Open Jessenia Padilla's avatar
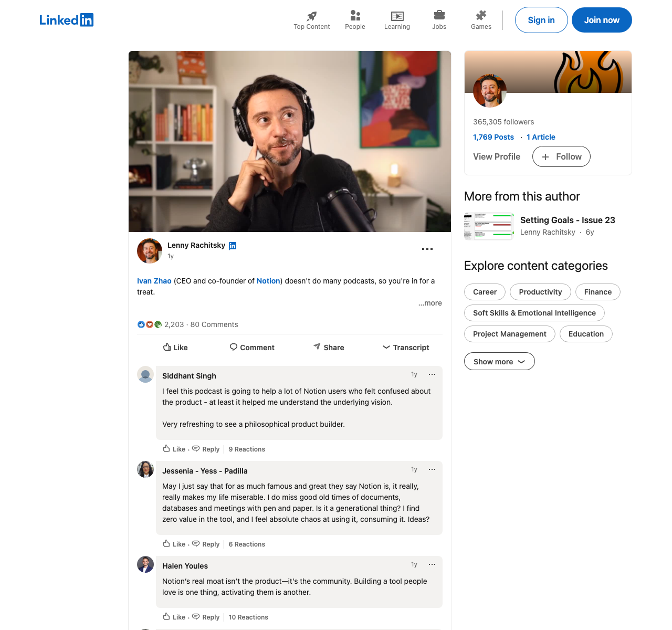Image resolution: width=672 pixels, height=630 pixels. (x=145, y=469)
